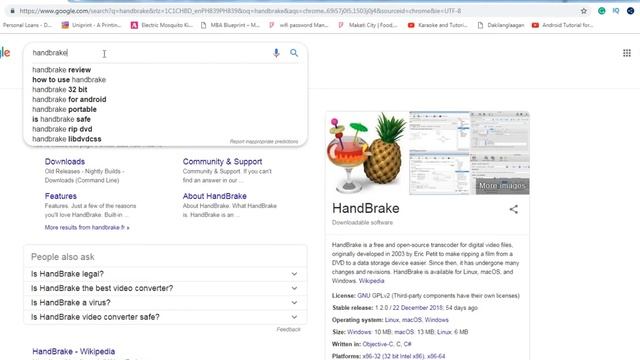Expand 'Is HandBrake legal?' question
Viewport: 640px width, 360px height.
click(x=165, y=274)
